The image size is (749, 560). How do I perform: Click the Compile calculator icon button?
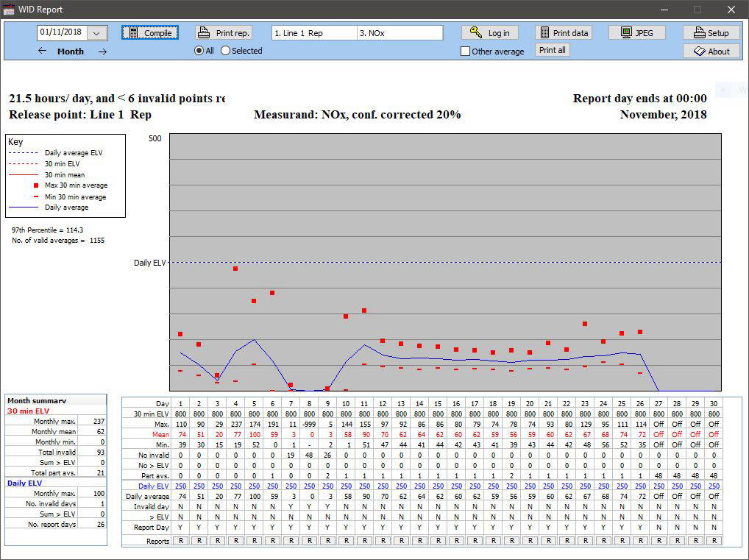[134, 33]
